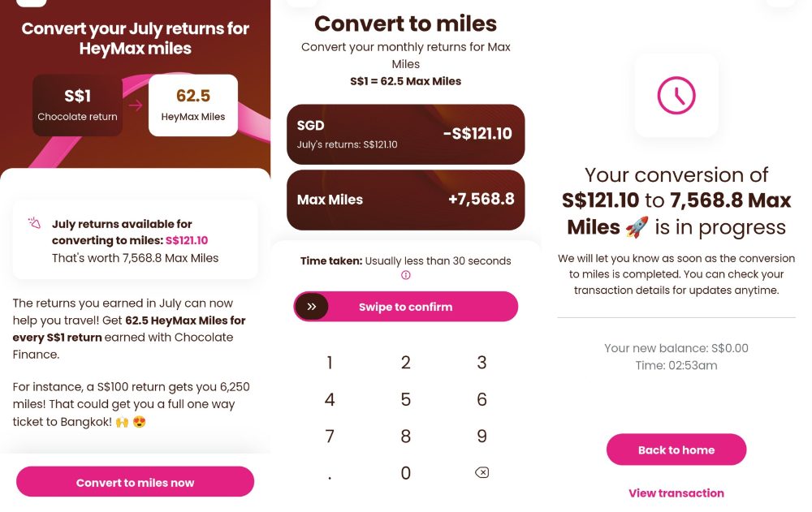Tap keypad digit 0

[x=405, y=473]
